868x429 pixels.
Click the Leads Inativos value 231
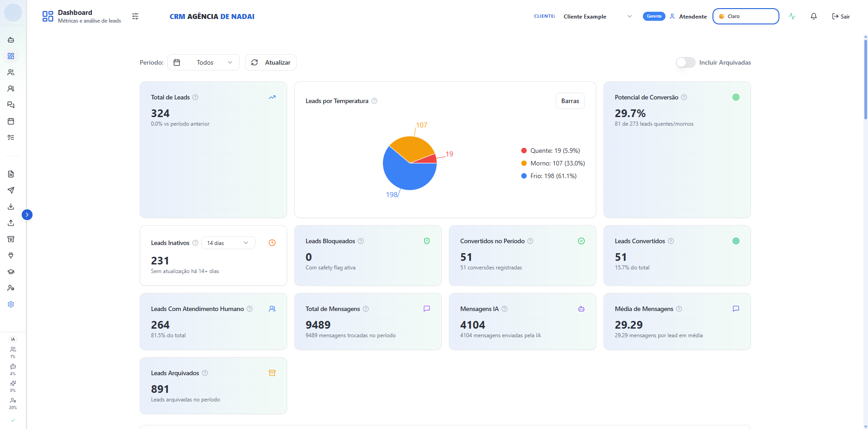pos(160,261)
